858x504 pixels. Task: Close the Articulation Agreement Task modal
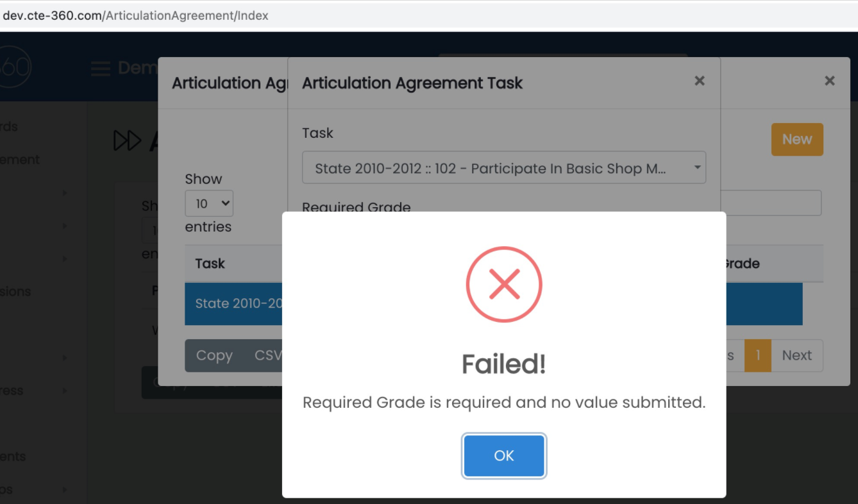click(x=700, y=81)
